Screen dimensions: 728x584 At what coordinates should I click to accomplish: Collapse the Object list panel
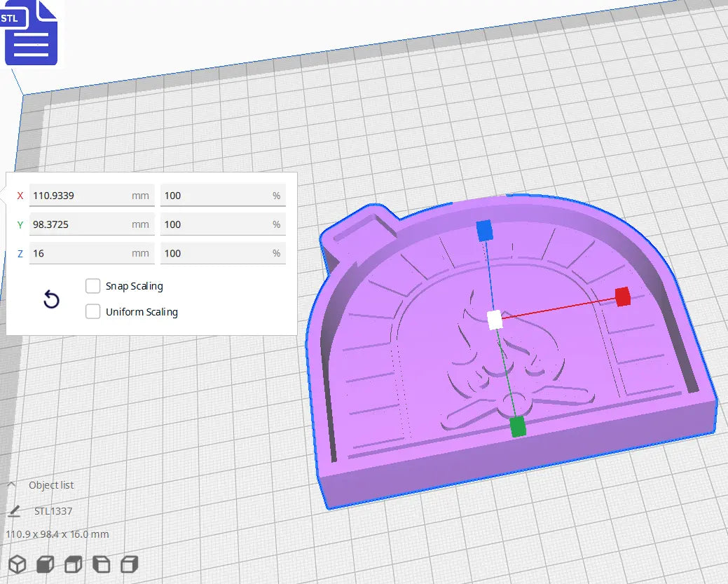pyautogui.click(x=12, y=484)
